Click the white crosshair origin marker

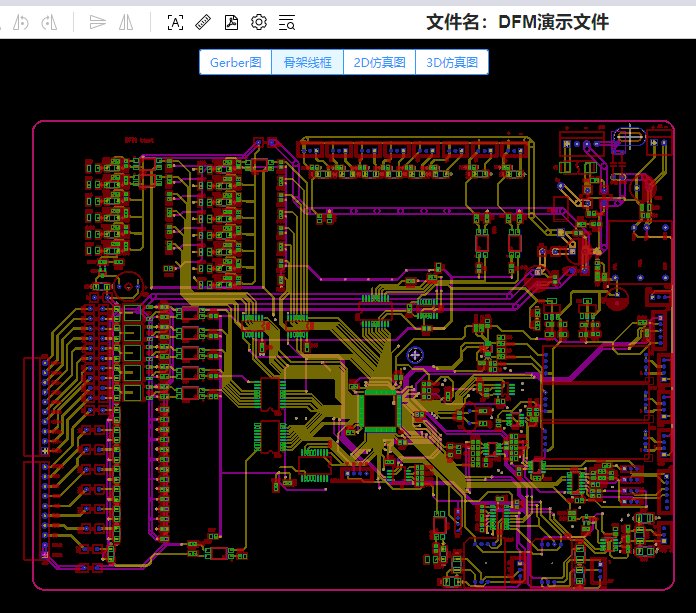point(417,353)
